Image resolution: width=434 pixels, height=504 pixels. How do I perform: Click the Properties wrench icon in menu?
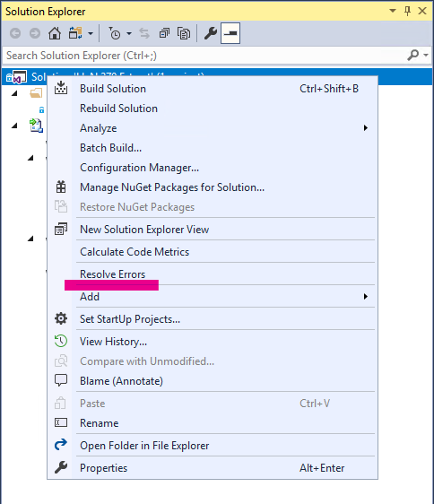(61, 467)
